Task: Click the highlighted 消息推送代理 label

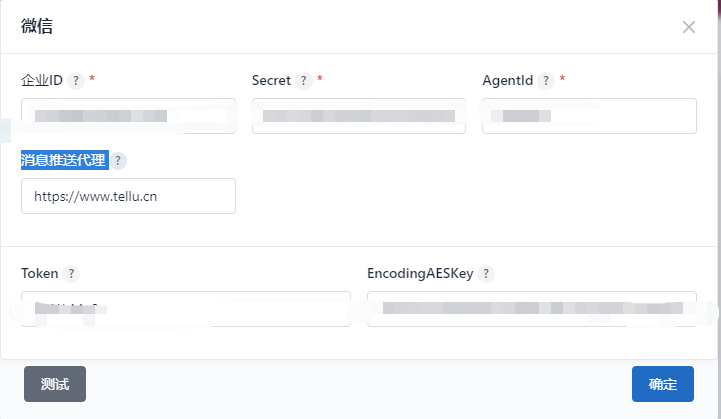Action: (x=64, y=160)
